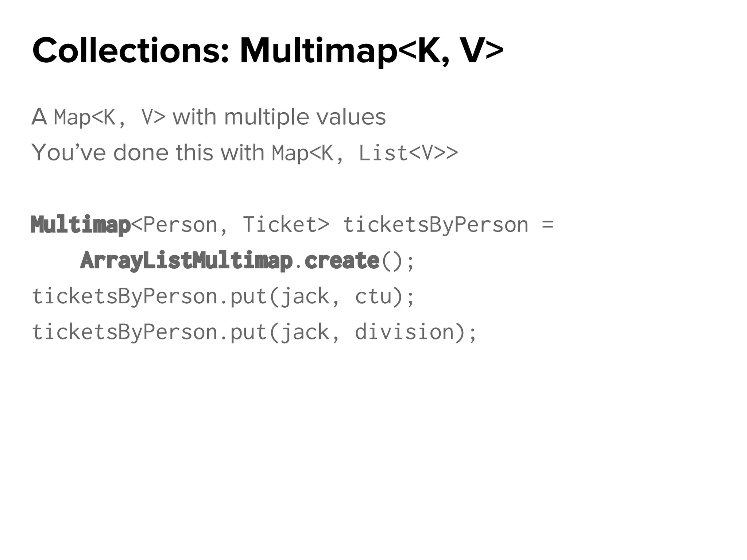The width and height of the screenshot is (747, 560).
Task: Click the inline code "Map<K, V>"
Action: click(109, 117)
